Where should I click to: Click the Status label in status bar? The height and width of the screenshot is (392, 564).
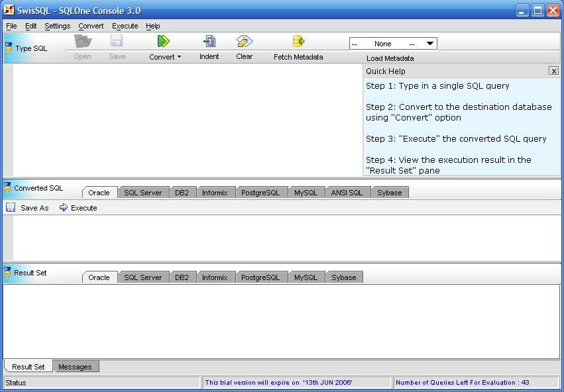click(x=16, y=383)
